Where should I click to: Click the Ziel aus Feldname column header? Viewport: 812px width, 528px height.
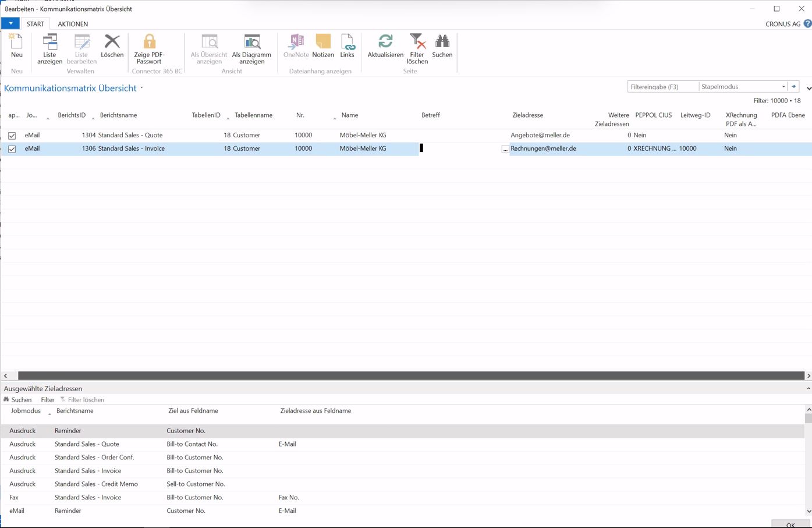(193, 411)
